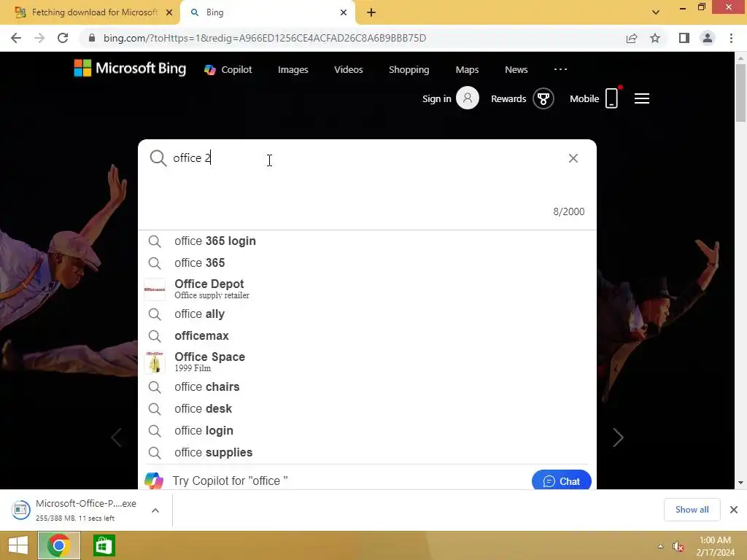Expand more Bing categories (three dots)
The width and height of the screenshot is (747, 560).
tap(560, 69)
